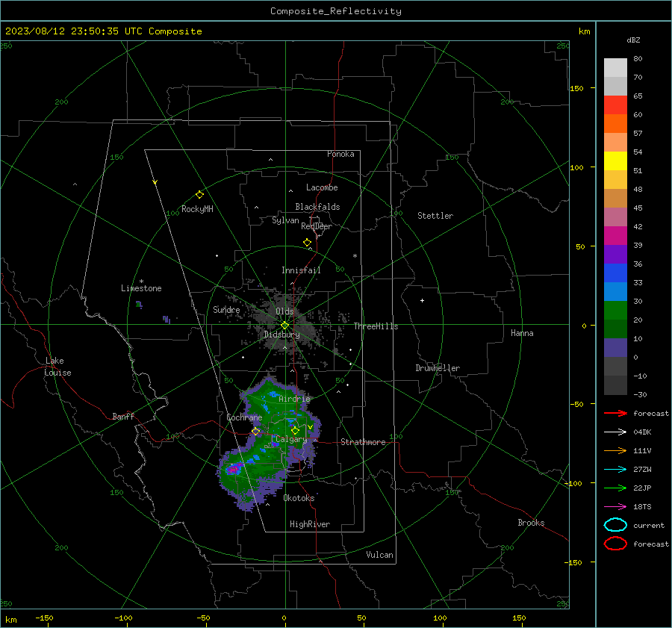Click the yellow diamond marker near Cochrane
The image size is (672, 628).
pyautogui.click(x=255, y=431)
